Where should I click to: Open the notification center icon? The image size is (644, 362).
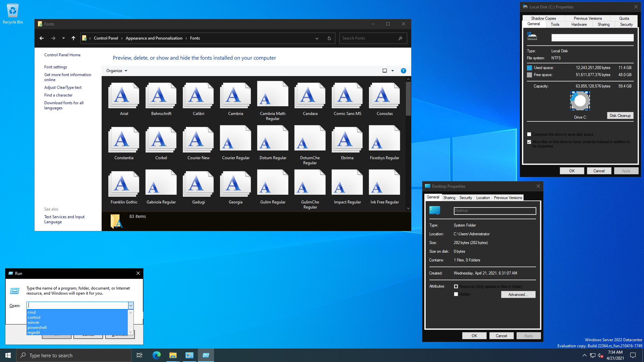633,355
